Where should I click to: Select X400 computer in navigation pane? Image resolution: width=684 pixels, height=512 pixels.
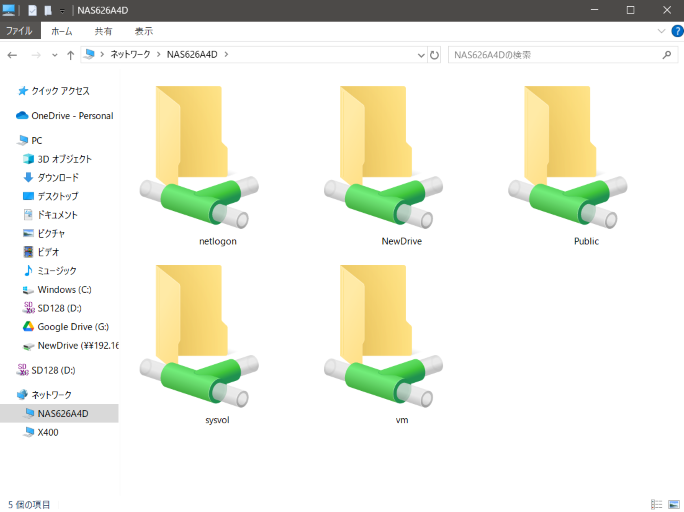(x=48, y=432)
